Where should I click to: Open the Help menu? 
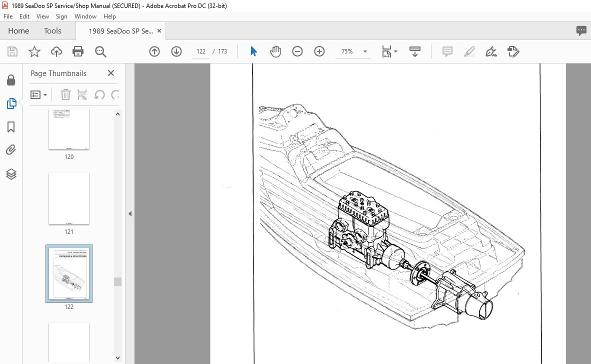[x=109, y=16]
